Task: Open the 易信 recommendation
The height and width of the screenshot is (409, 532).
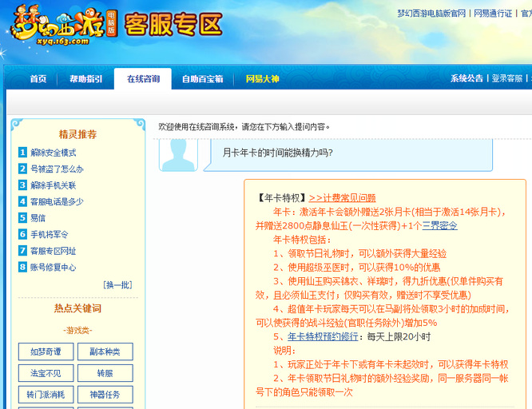Action: coord(38,218)
